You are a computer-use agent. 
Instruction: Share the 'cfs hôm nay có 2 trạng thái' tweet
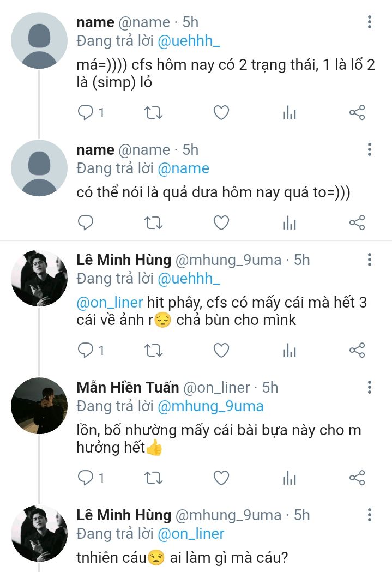(x=357, y=113)
